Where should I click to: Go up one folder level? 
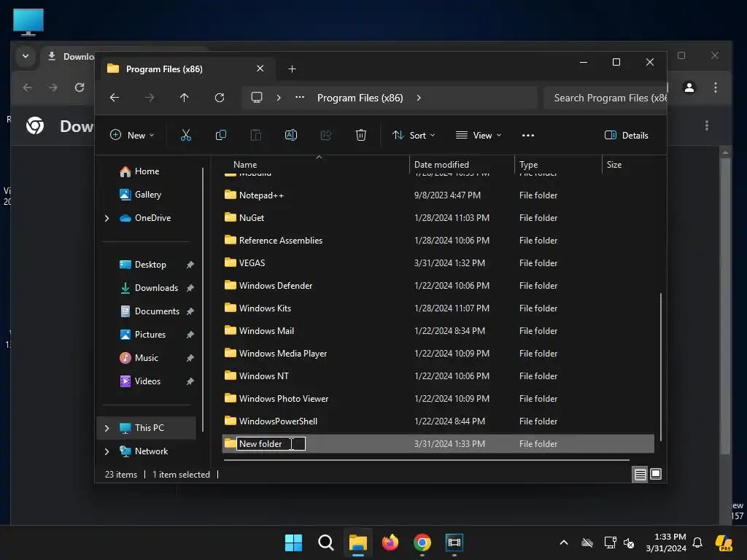point(184,98)
